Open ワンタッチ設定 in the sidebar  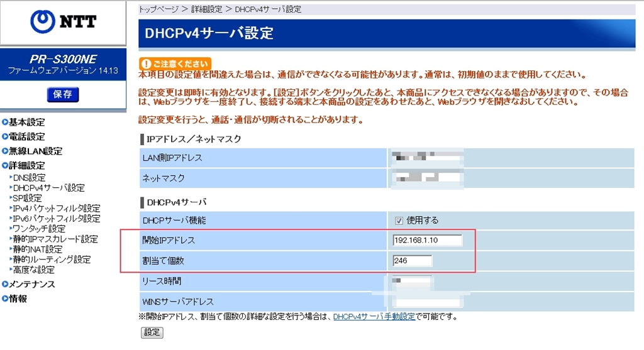tap(38, 229)
